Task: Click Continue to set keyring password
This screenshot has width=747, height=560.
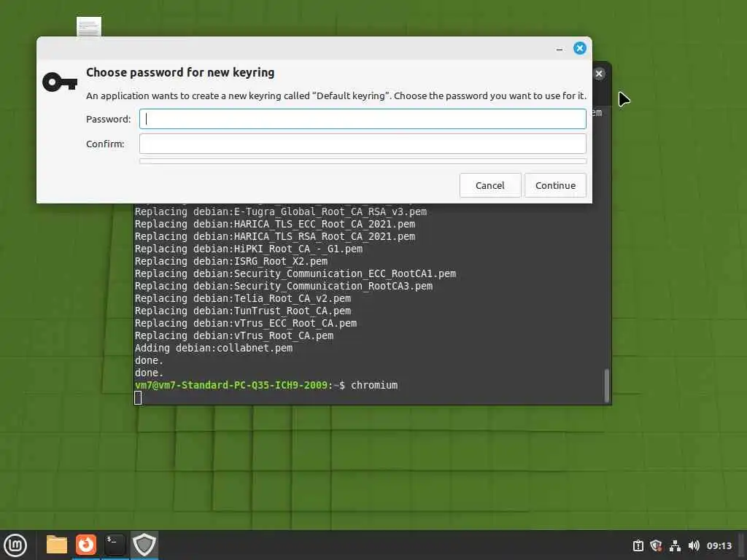Action: point(555,185)
